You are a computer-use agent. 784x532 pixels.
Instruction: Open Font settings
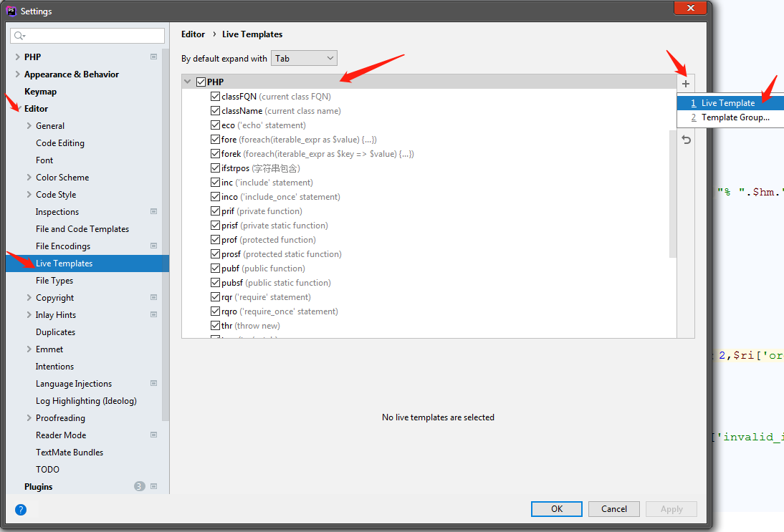[44, 160]
